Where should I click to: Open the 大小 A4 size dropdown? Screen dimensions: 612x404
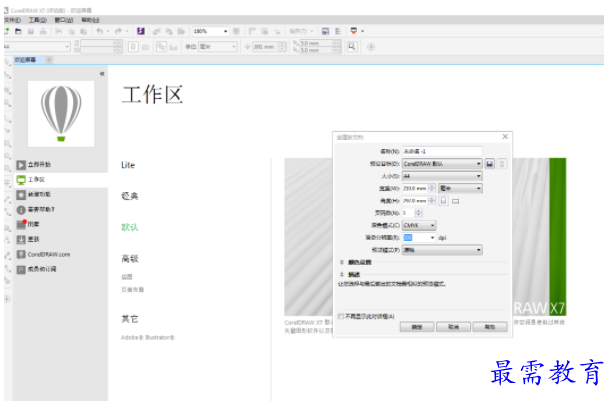[443, 176]
